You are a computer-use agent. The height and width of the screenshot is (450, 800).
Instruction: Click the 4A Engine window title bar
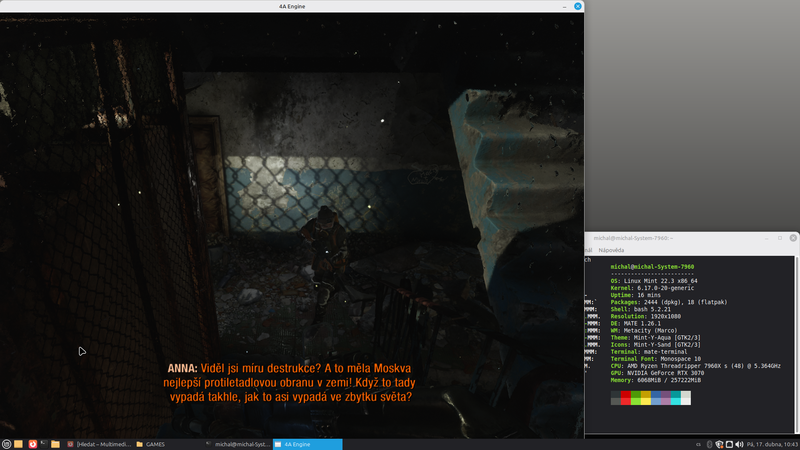coord(292,6)
